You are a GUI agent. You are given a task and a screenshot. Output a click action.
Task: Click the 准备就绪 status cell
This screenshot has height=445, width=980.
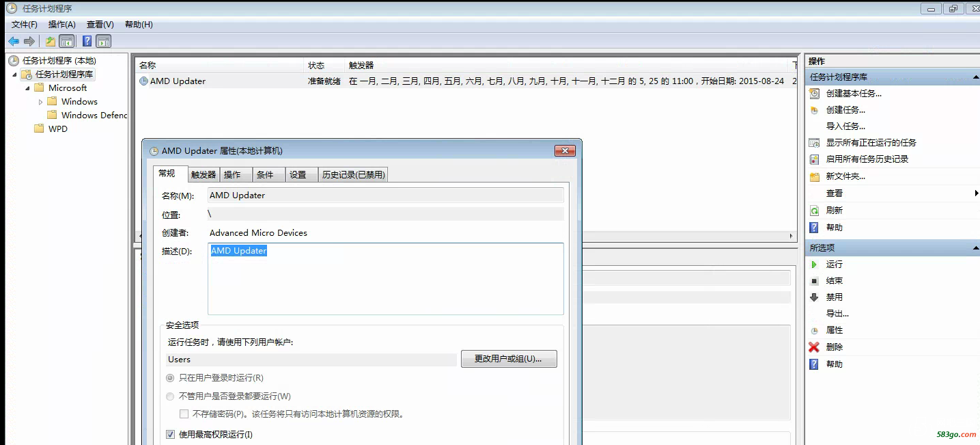pos(324,81)
